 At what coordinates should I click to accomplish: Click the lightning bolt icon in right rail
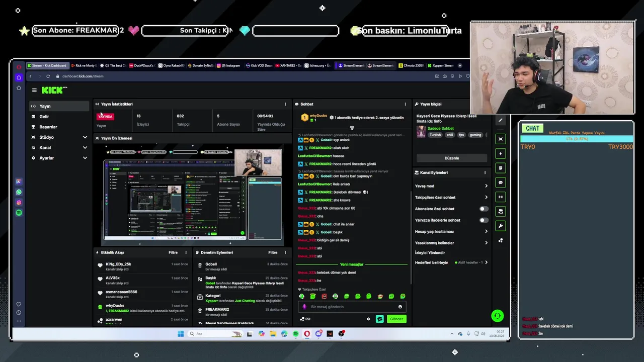coord(500,153)
